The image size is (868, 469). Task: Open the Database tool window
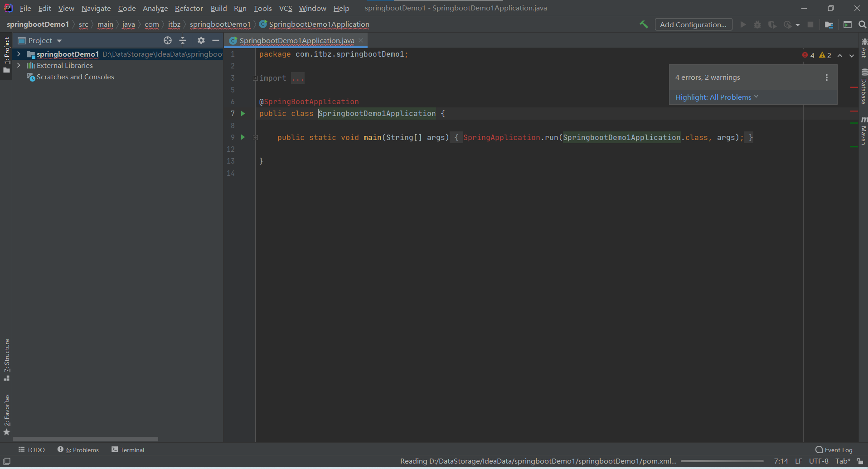click(x=864, y=87)
